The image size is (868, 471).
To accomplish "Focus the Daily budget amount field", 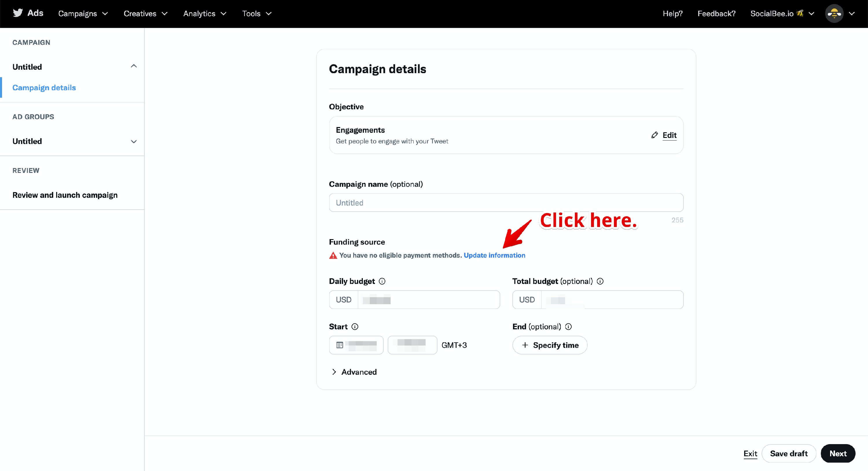I will click(429, 300).
